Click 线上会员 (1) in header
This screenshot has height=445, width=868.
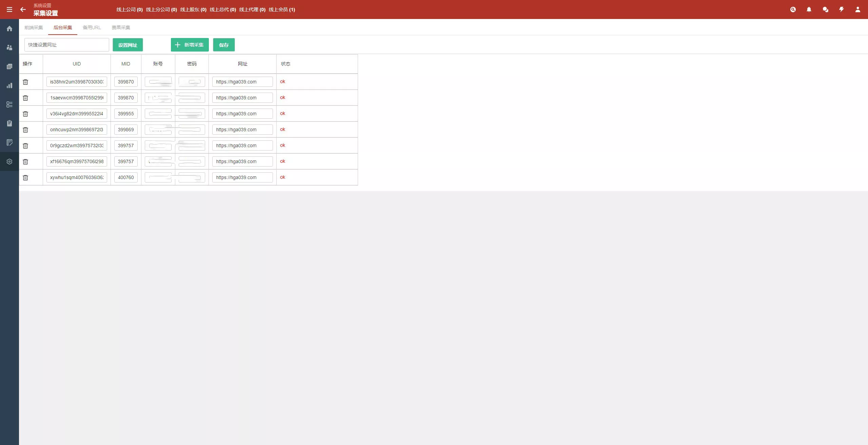282,9
